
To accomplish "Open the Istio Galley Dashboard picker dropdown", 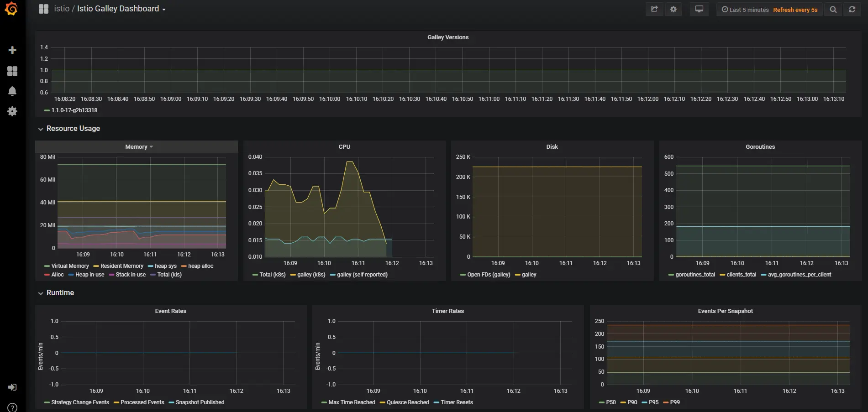I will point(121,9).
